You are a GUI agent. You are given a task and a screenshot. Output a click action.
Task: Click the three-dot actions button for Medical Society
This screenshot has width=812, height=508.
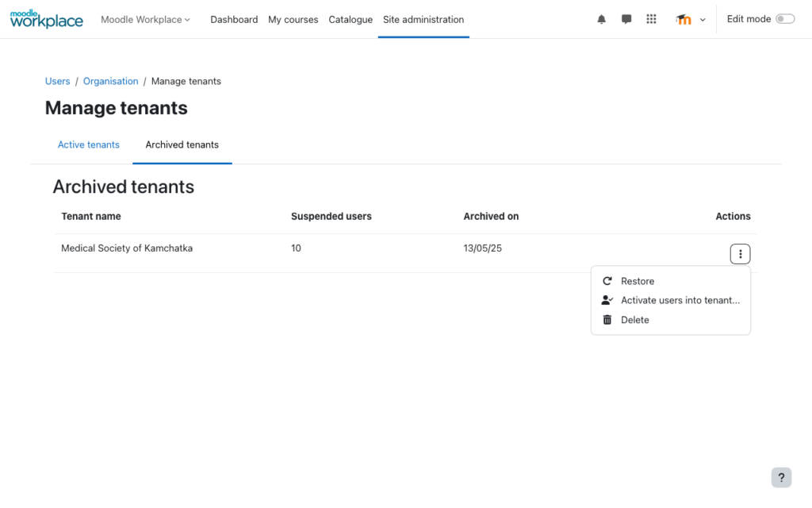tap(740, 254)
